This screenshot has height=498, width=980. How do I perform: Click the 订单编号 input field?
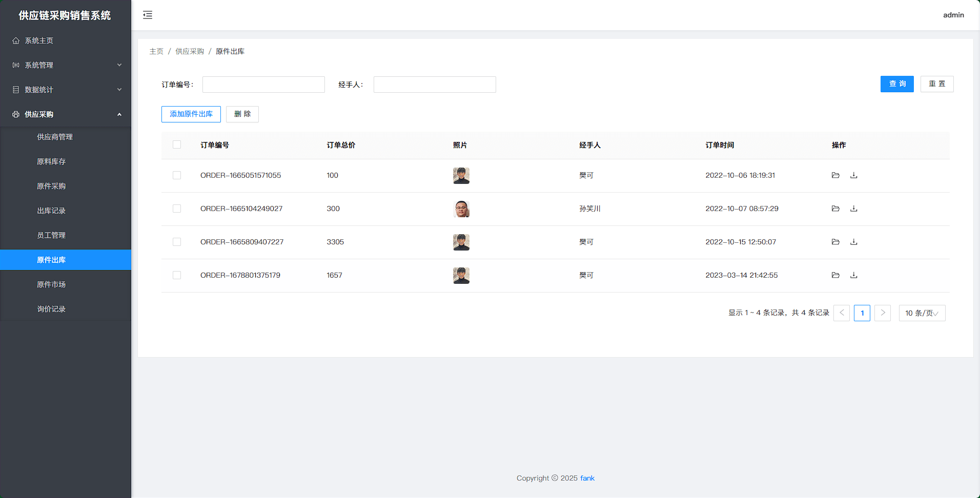pyautogui.click(x=263, y=85)
